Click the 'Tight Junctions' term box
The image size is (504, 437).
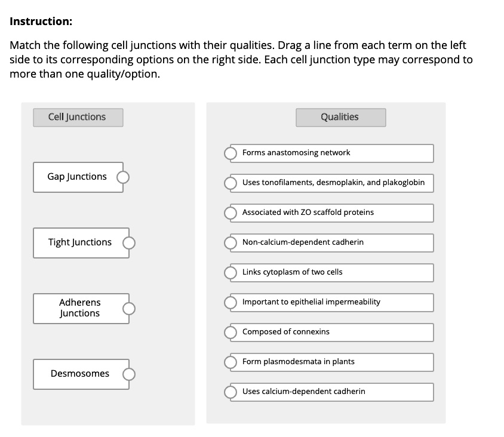click(x=81, y=243)
